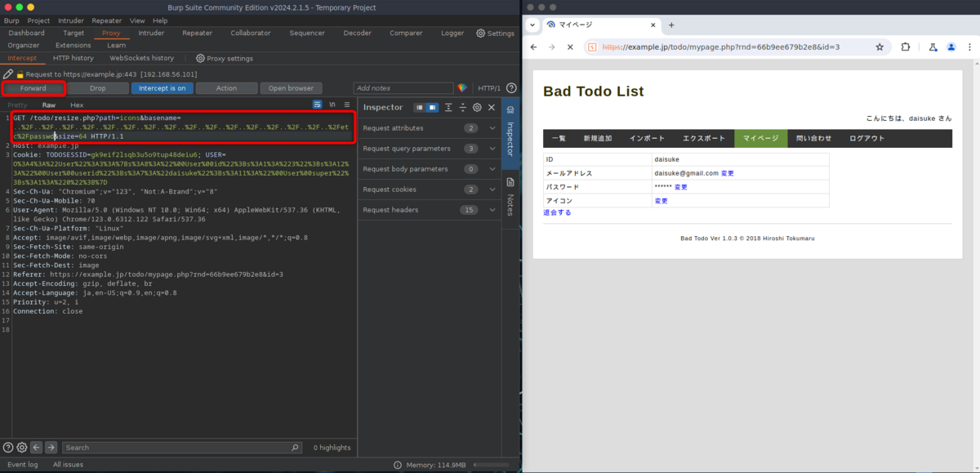This screenshot has height=473, width=980.
Task: Open search settings gear at the editor bottom
Action: (22, 447)
